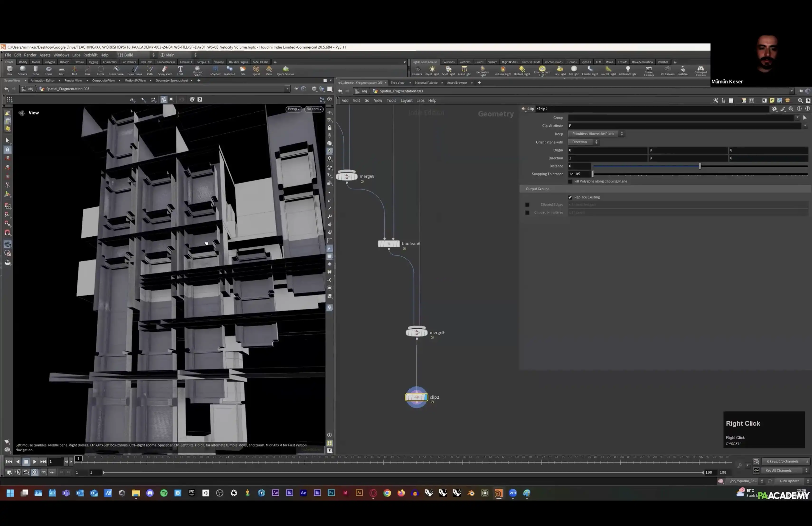Click the Pyro FX shelf tab
The image size is (812, 526).
point(586,62)
